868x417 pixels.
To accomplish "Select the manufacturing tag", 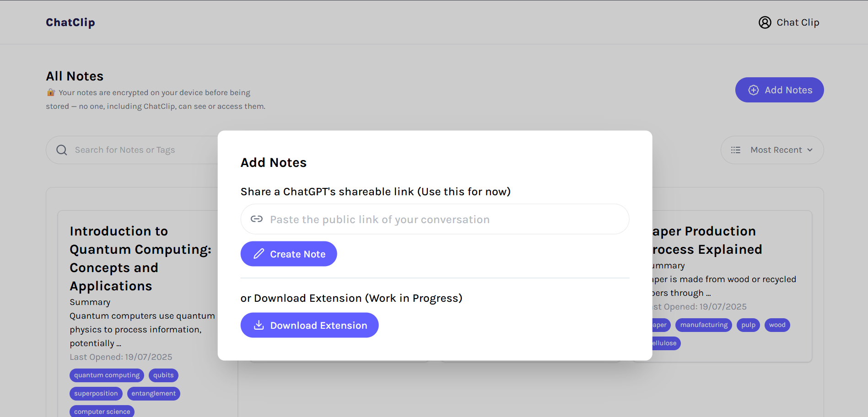I will coord(704,325).
